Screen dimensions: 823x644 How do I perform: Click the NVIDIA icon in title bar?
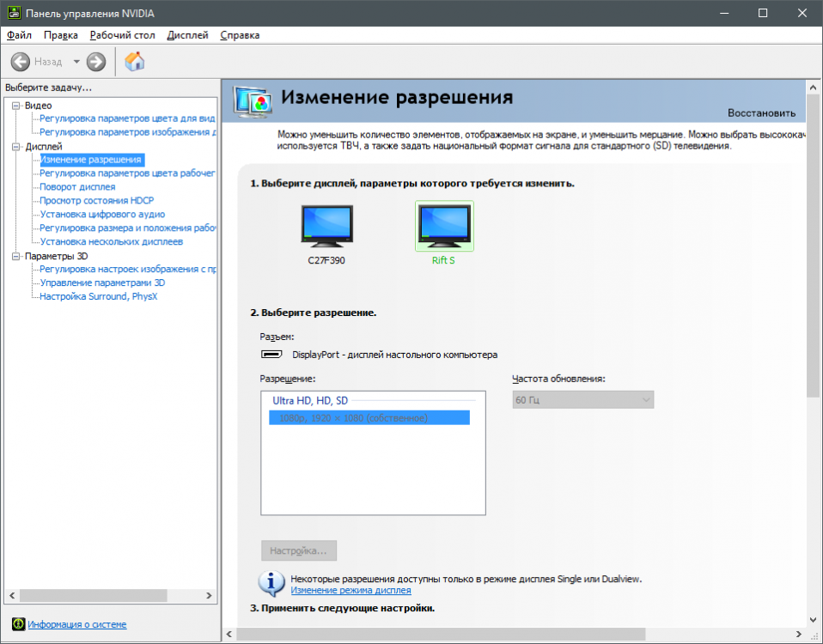14,13
